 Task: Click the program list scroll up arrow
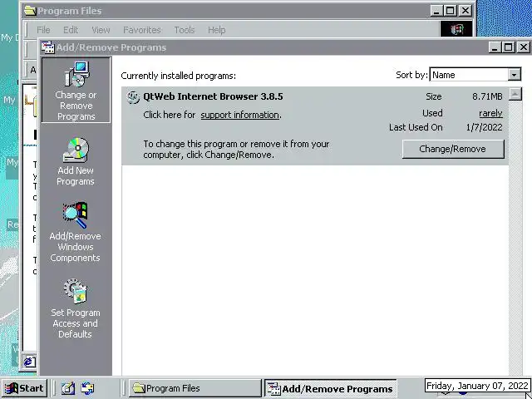(515, 94)
